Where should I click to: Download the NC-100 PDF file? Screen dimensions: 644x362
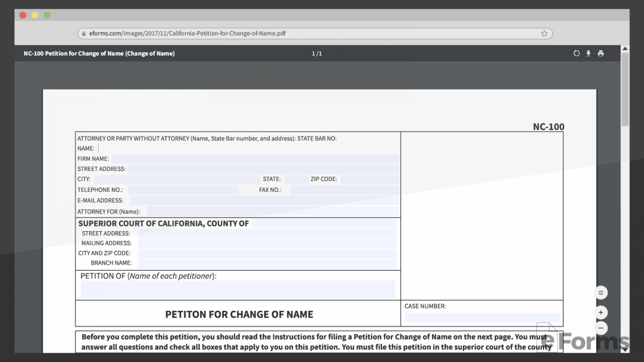pyautogui.click(x=588, y=53)
